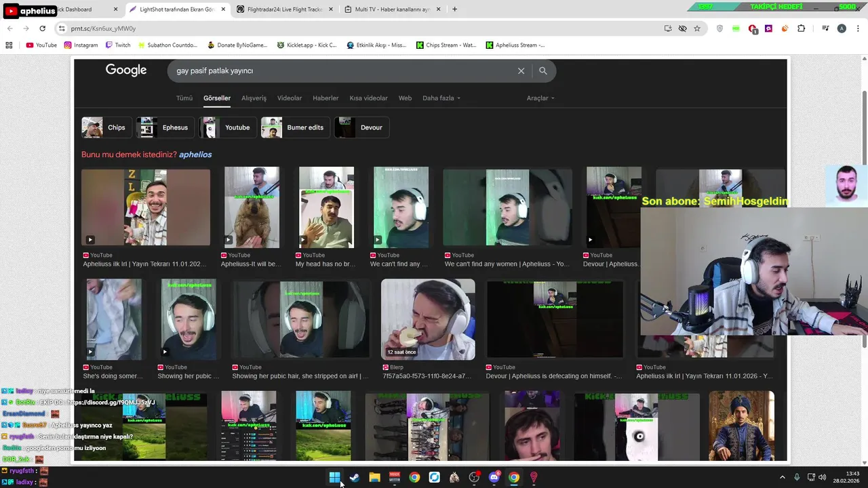Open the Apheliuss Stream bookmark
The height and width of the screenshot is (488, 868).
click(x=515, y=45)
